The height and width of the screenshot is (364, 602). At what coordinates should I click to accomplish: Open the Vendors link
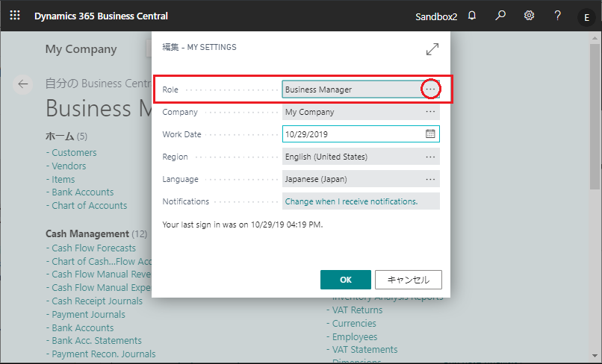[69, 166]
